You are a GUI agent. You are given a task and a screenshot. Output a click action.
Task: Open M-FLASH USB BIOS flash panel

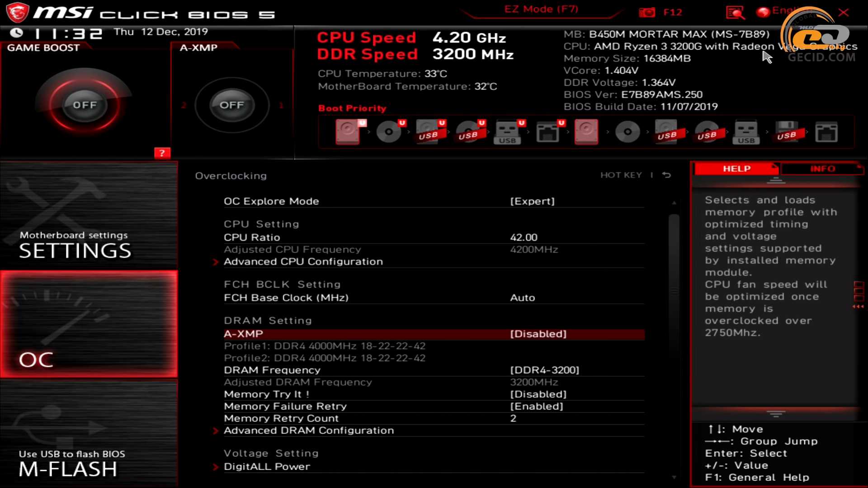pos(89,433)
